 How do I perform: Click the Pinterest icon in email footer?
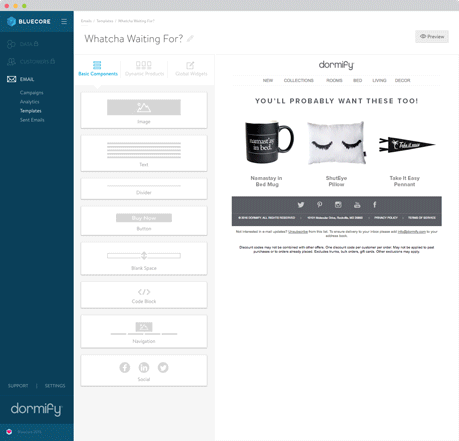pyautogui.click(x=319, y=205)
